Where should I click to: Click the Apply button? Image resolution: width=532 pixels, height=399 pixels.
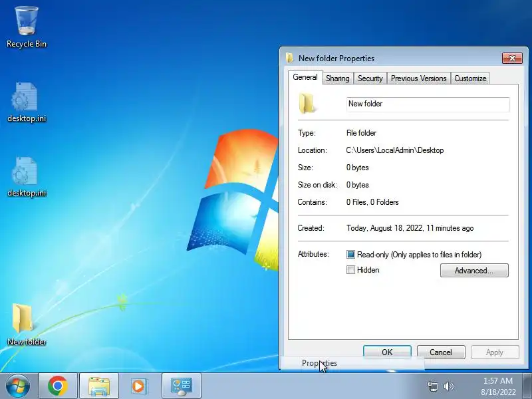point(495,352)
